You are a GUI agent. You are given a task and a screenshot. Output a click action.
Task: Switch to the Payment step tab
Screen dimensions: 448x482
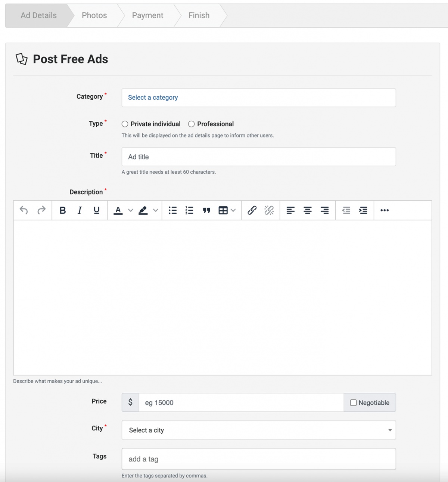click(147, 15)
